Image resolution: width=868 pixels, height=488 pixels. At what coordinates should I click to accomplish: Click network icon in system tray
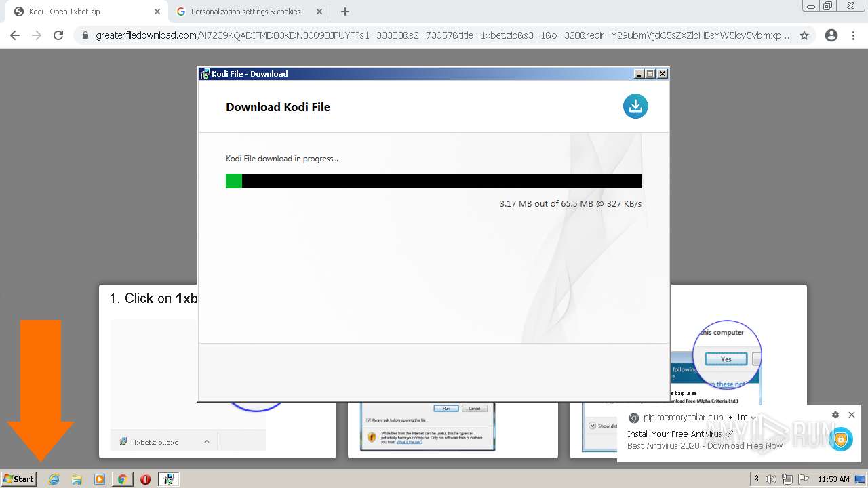click(x=787, y=479)
